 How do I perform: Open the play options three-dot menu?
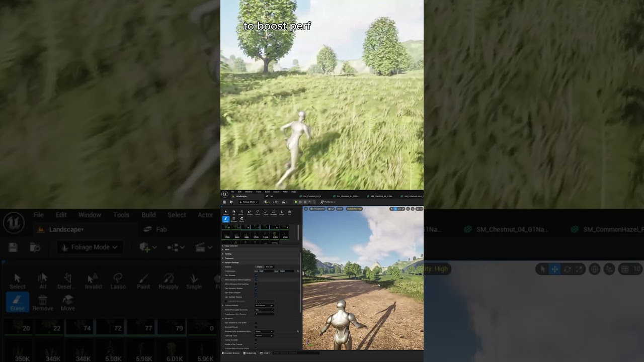click(x=314, y=202)
